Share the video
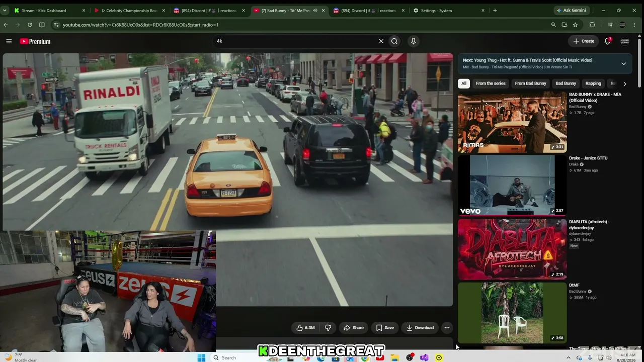The height and width of the screenshot is (362, 644). [x=353, y=328]
